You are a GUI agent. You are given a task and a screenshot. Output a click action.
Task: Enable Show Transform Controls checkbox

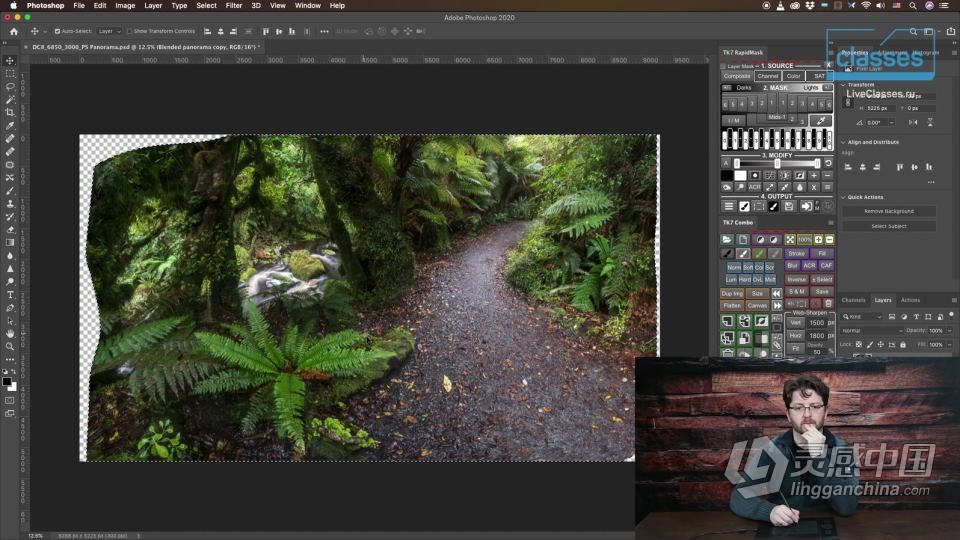(x=129, y=31)
